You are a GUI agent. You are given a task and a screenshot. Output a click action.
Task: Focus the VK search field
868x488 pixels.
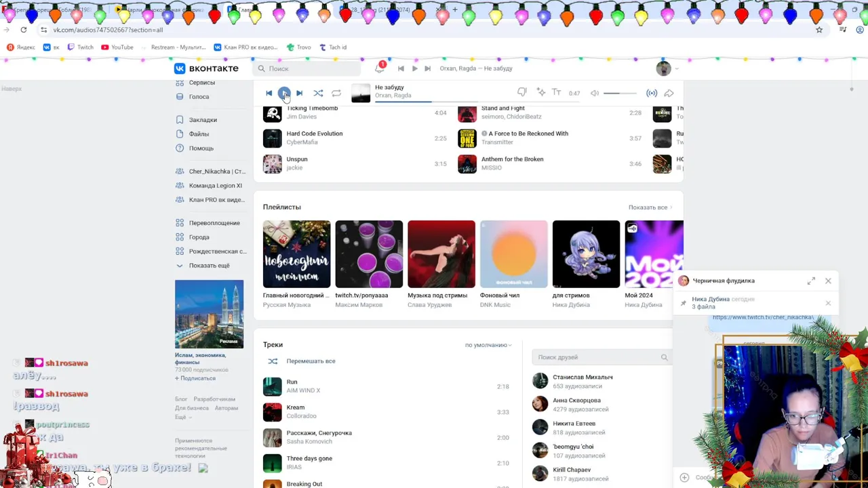click(x=307, y=68)
